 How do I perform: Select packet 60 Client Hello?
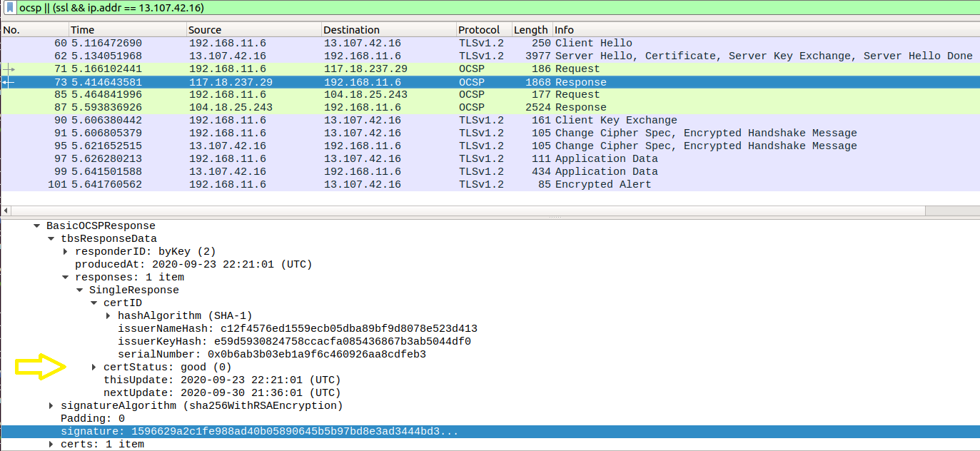[490, 43]
